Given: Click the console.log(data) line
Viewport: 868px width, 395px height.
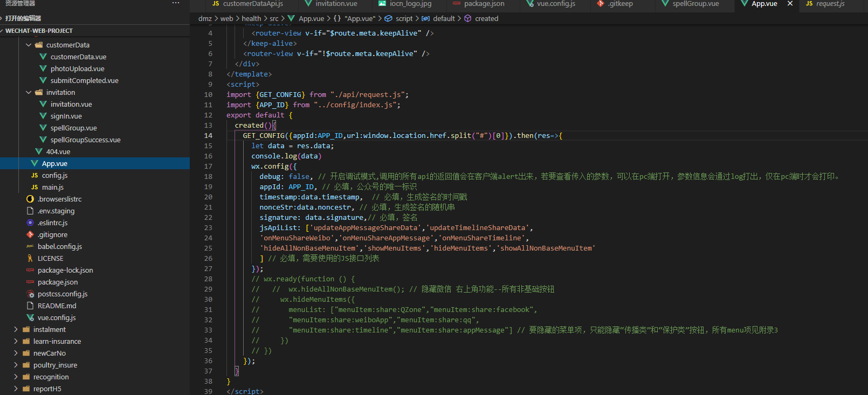Looking at the screenshot, I should point(286,156).
